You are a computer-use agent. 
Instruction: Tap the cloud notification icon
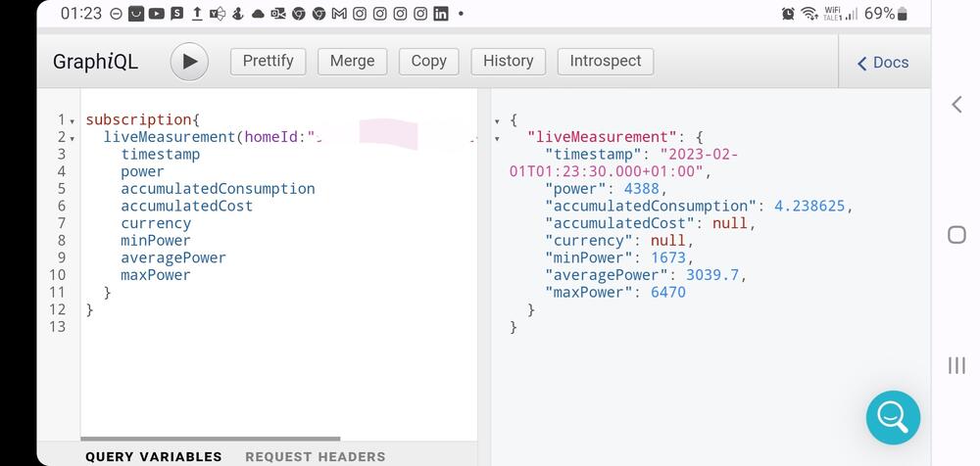(258, 14)
